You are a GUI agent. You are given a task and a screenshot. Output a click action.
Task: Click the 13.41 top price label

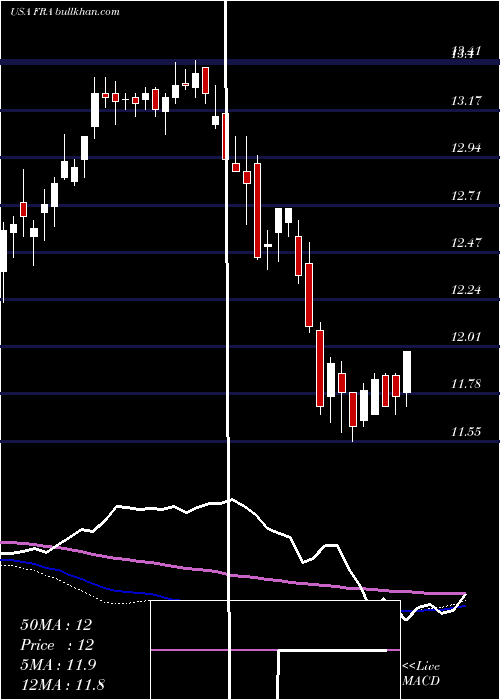(467, 52)
